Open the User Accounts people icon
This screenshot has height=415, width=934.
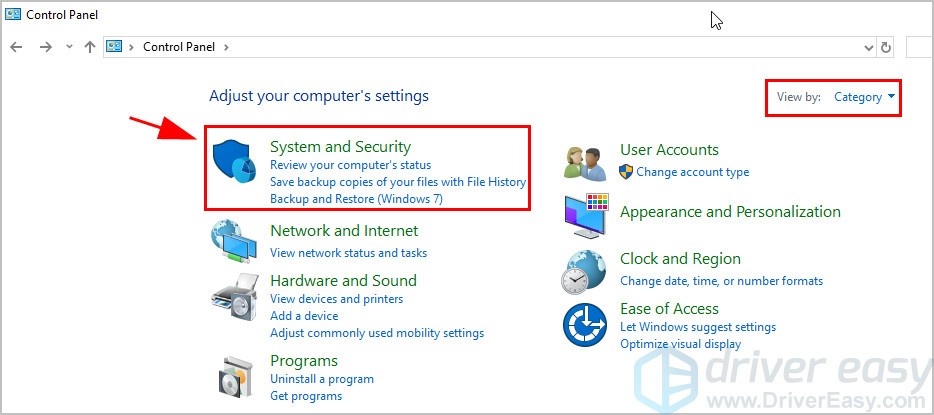click(584, 163)
